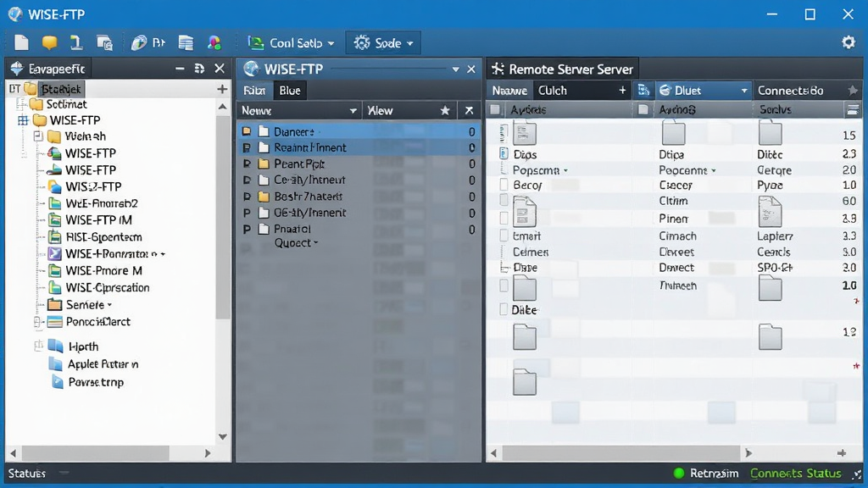Open the Dluet dropdown in Remote Server panel
The height and width of the screenshot is (488, 868).
click(x=743, y=90)
